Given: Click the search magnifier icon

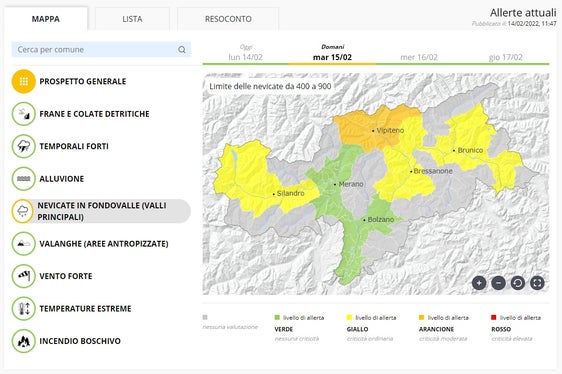Looking at the screenshot, I should click(182, 49).
